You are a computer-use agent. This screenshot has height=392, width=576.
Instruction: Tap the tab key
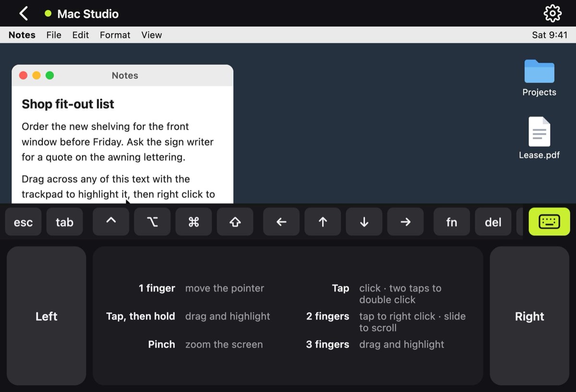64,222
